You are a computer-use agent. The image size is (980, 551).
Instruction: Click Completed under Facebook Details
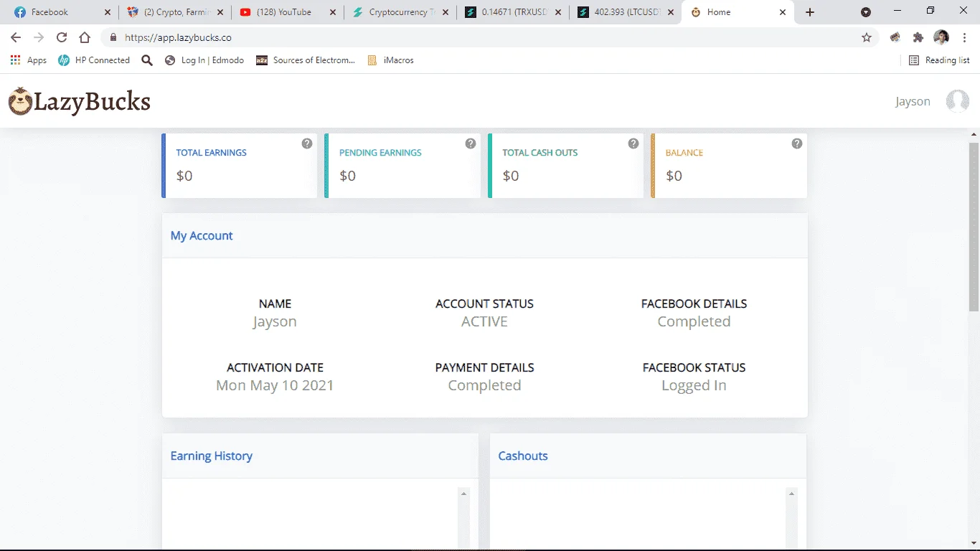click(694, 321)
